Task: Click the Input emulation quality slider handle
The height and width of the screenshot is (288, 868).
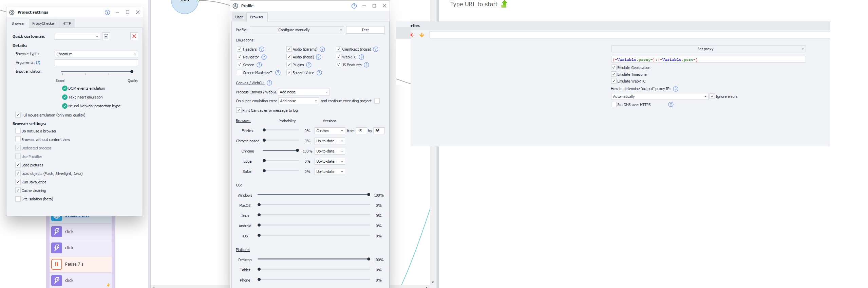Action: (x=132, y=72)
